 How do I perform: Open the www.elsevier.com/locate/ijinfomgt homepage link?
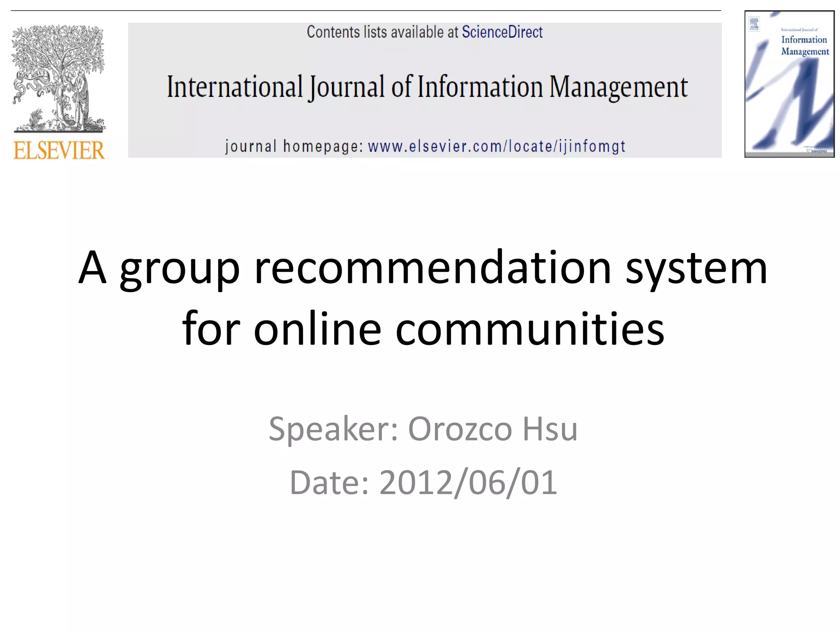(x=496, y=146)
